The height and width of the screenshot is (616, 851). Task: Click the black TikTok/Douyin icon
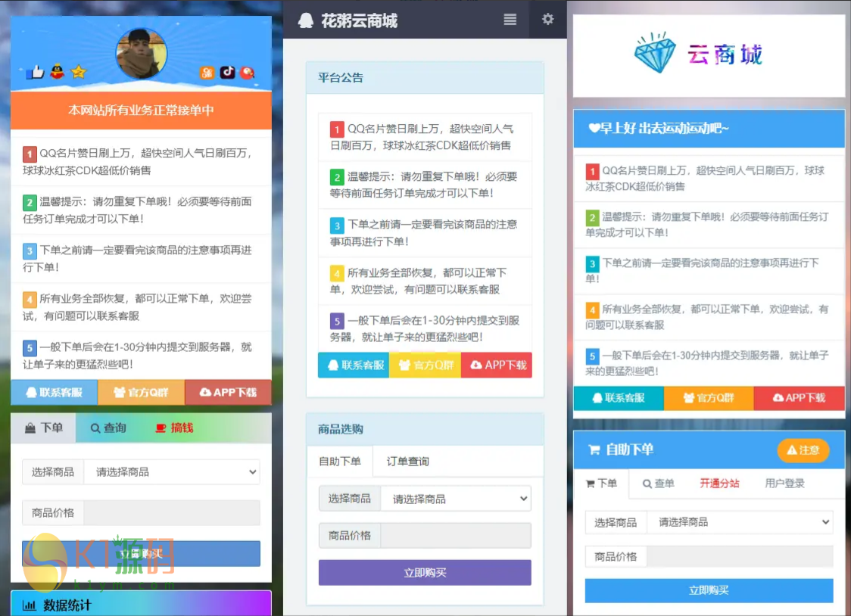point(227,72)
